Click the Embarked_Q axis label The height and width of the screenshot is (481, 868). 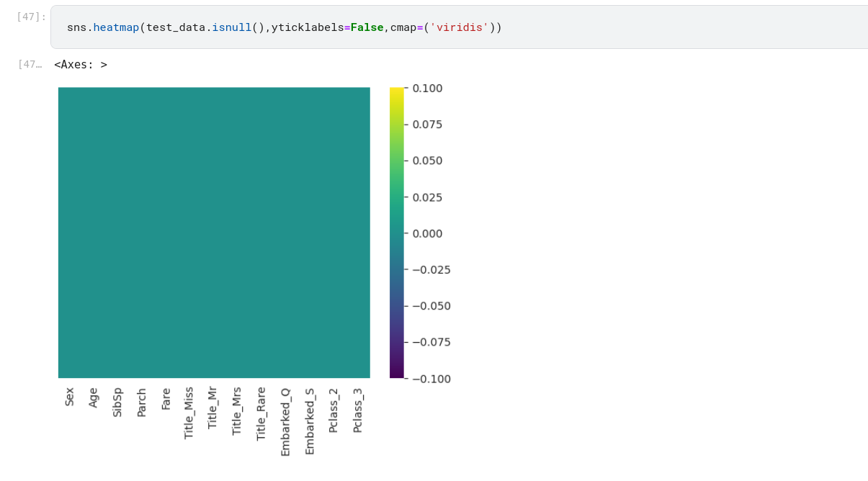pos(286,421)
